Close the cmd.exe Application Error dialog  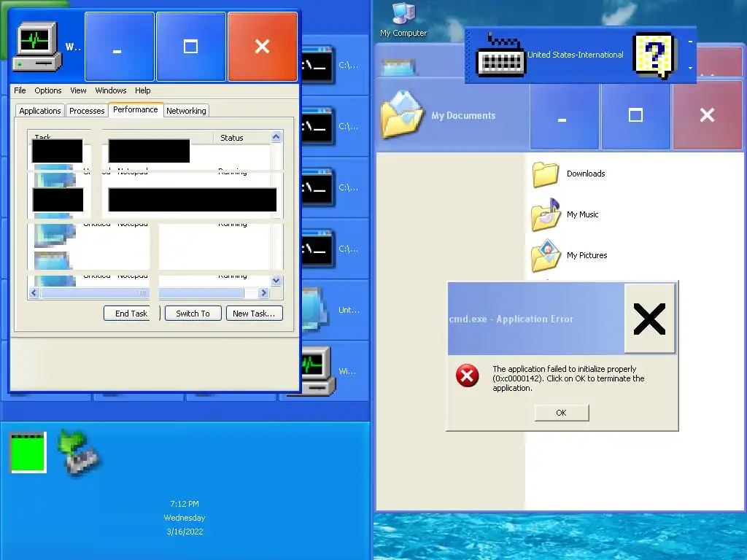tap(650, 319)
